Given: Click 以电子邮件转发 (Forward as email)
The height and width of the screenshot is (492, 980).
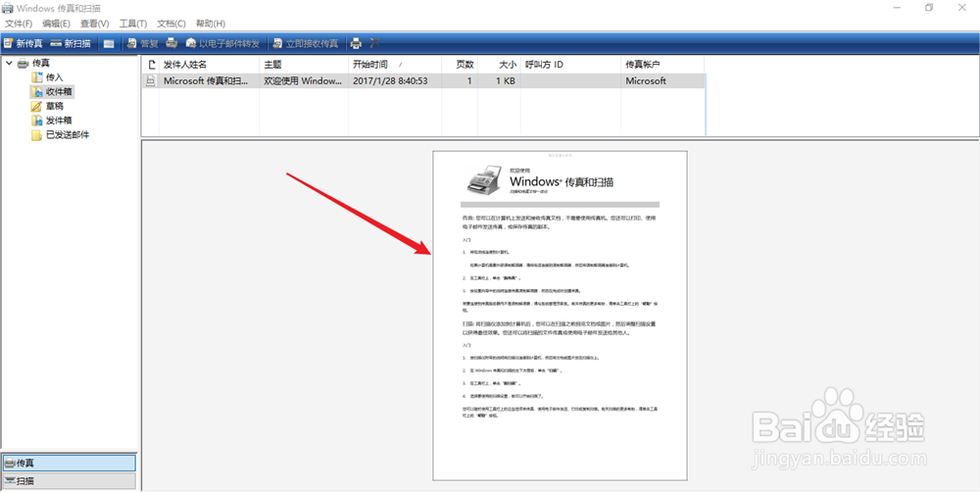Looking at the screenshot, I should [x=222, y=44].
